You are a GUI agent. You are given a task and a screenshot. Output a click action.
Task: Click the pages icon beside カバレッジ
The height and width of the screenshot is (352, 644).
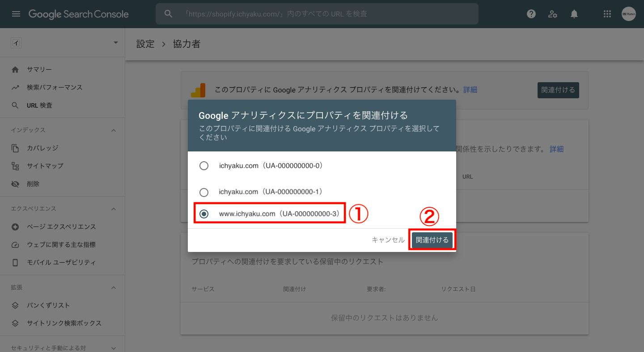(x=15, y=148)
